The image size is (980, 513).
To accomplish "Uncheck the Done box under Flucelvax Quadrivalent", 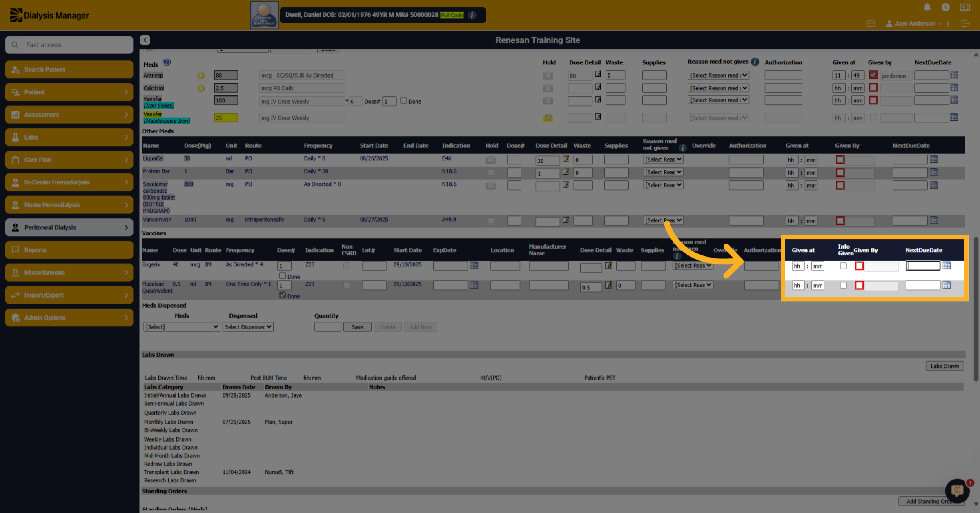I will (x=283, y=295).
